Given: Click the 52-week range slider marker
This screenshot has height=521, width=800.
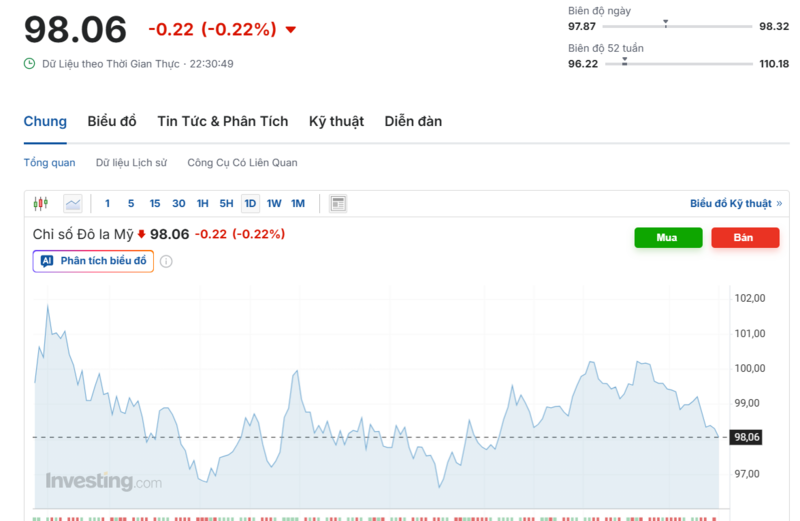Looking at the screenshot, I should click(x=625, y=61).
